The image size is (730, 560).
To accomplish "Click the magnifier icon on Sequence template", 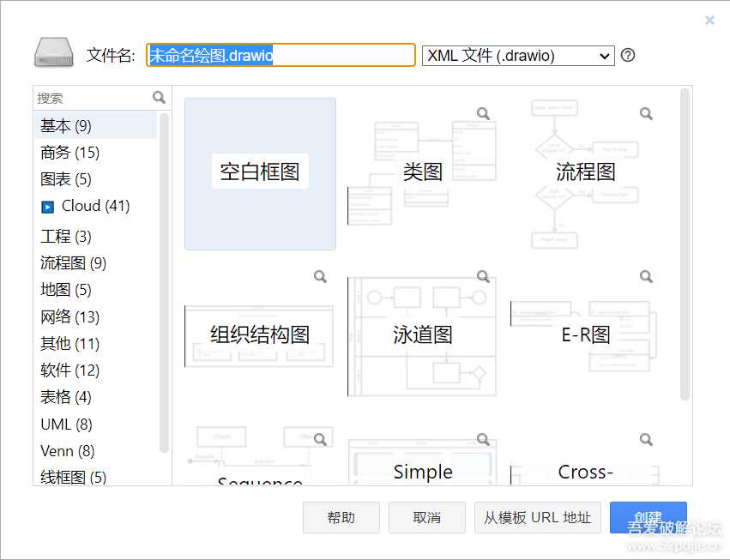I will point(320,439).
